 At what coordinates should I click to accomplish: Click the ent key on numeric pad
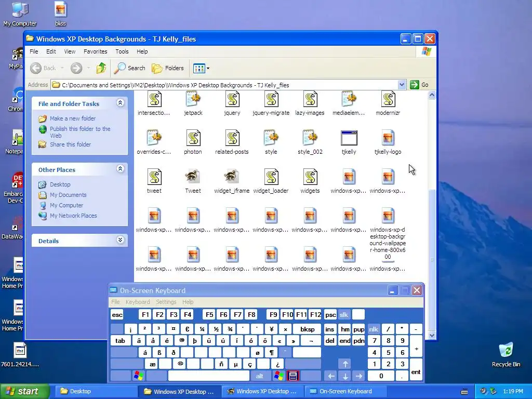(x=416, y=370)
